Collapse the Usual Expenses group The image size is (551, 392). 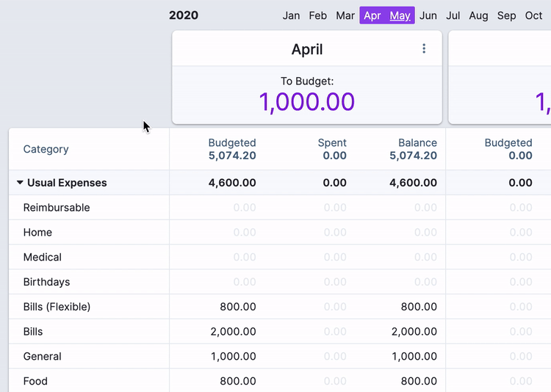(x=20, y=183)
